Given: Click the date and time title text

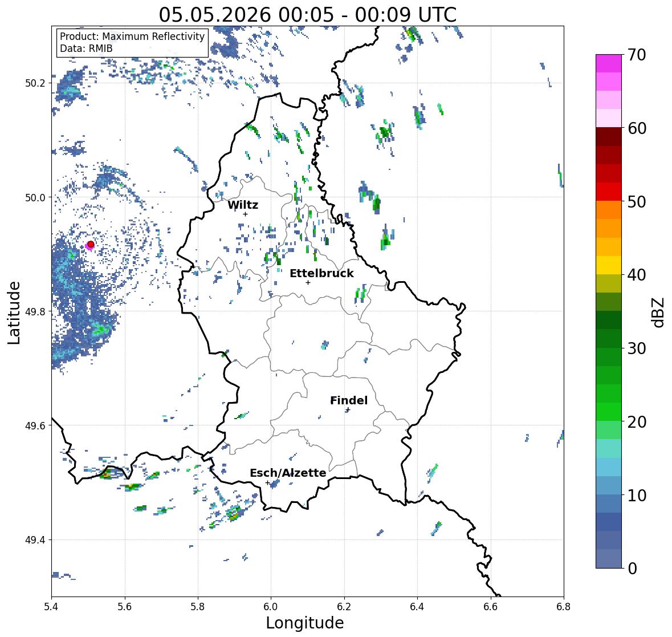Looking at the screenshot, I should [x=308, y=15].
